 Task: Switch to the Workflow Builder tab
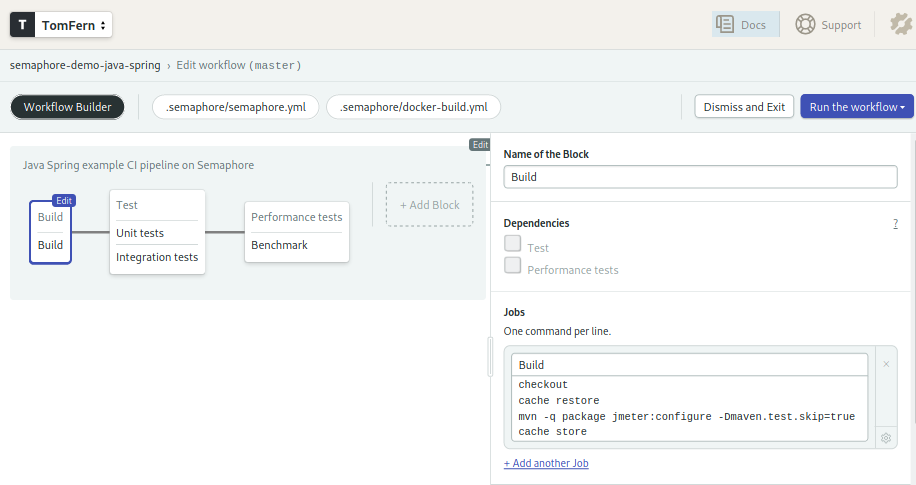pyautogui.click(x=67, y=107)
